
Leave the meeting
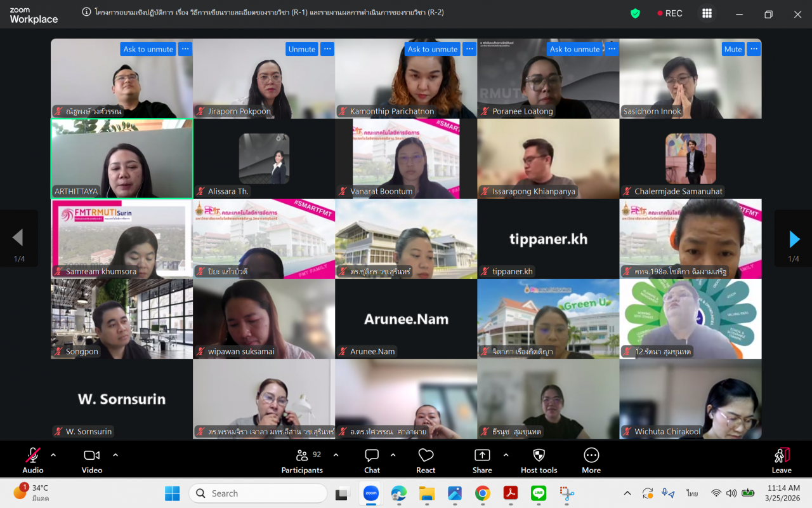click(782, 460)
